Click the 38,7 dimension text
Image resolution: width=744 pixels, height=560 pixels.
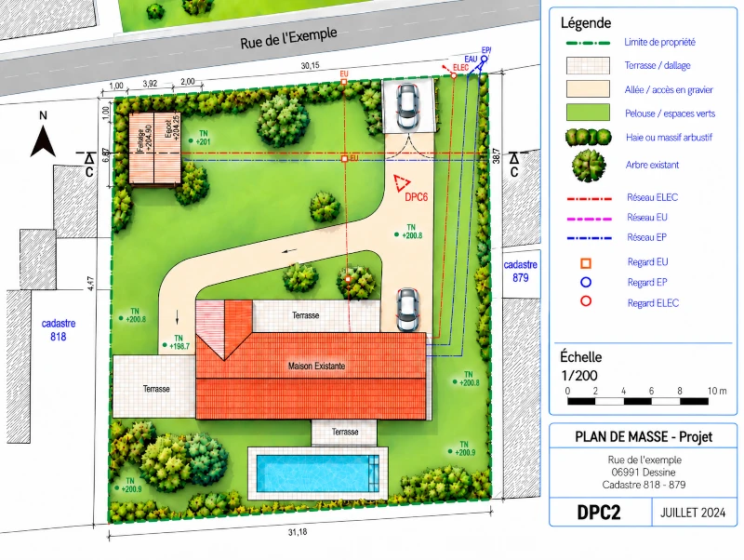pyautogui.click(x=496, y=155)
